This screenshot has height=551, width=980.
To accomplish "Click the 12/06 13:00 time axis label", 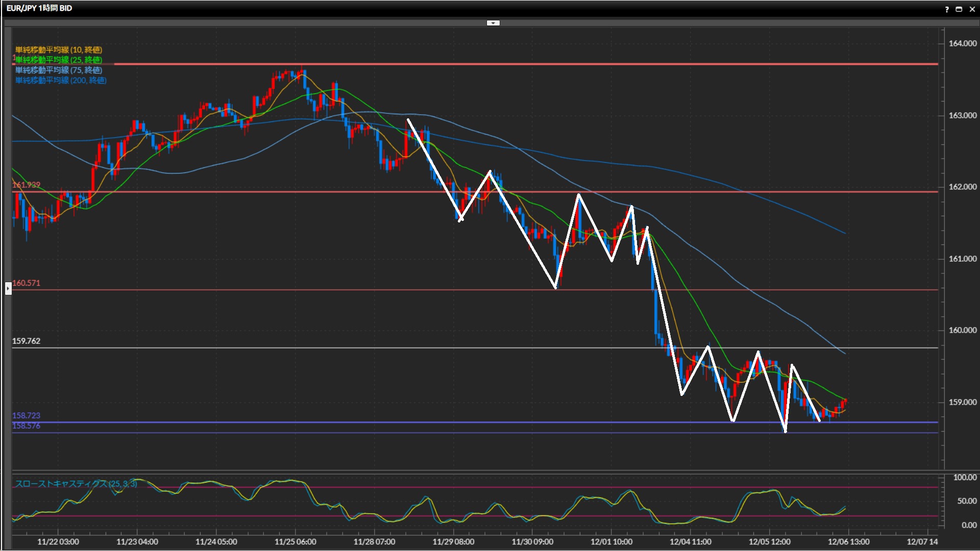I will (x=848, y=542).
